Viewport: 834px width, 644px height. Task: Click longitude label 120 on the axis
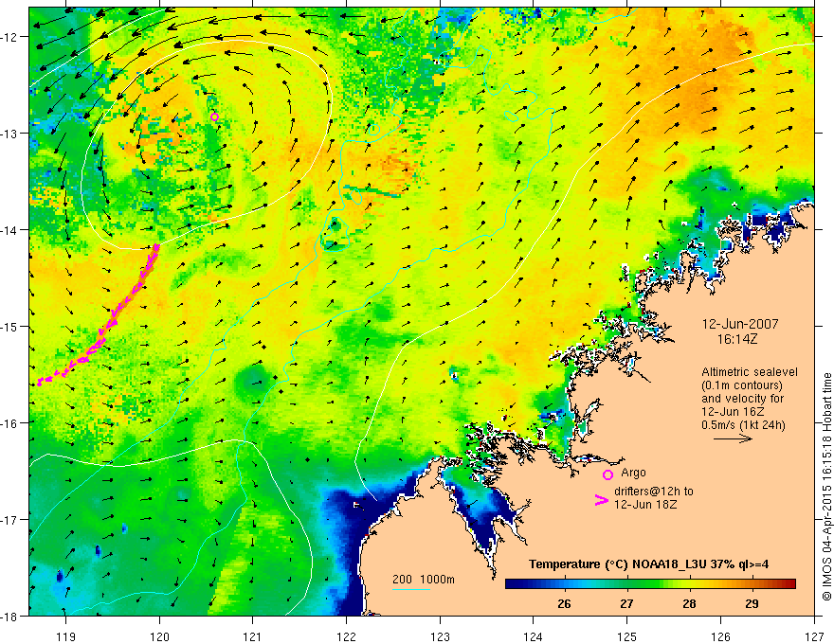pos(159,636)
